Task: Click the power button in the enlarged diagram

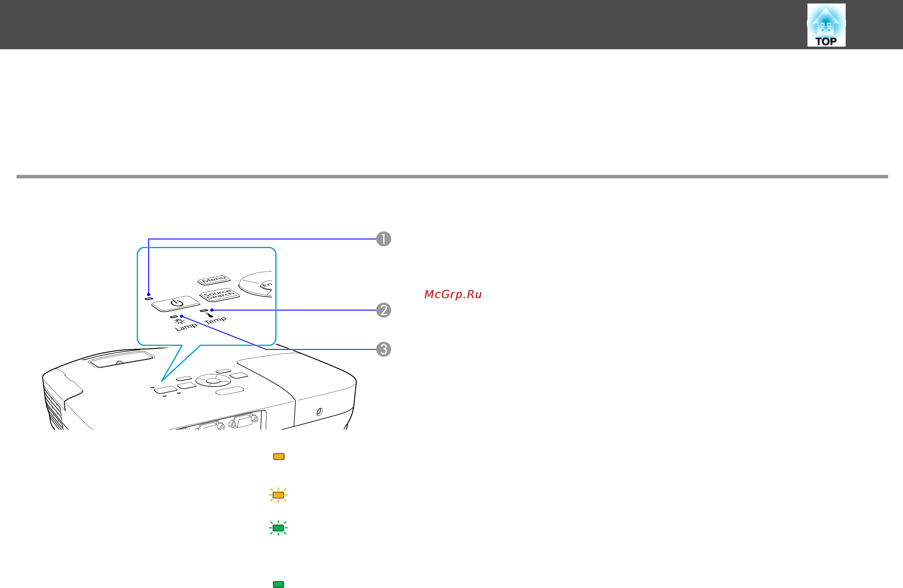Action: [175, 303]
